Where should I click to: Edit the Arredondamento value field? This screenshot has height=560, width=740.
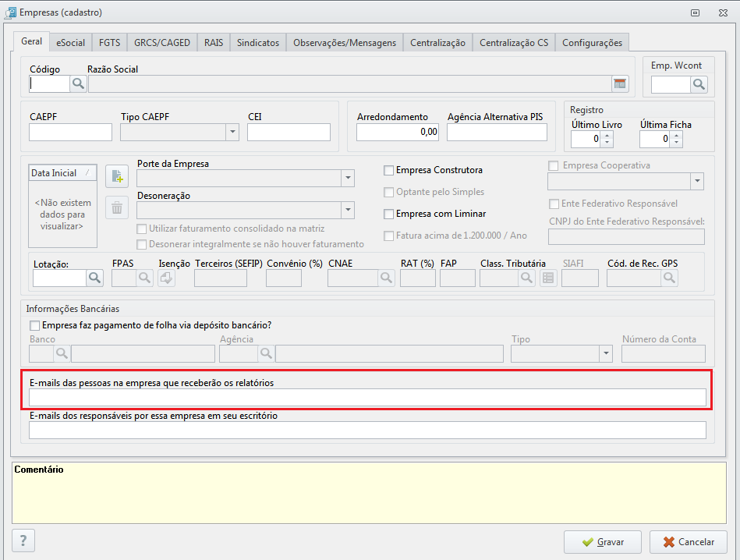tap(398, 132)
